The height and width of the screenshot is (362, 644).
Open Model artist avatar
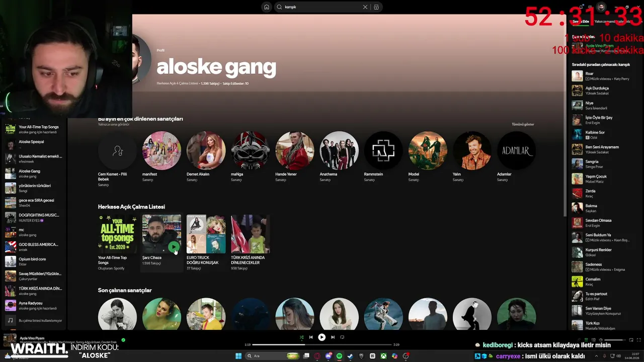tap(428, 150)
